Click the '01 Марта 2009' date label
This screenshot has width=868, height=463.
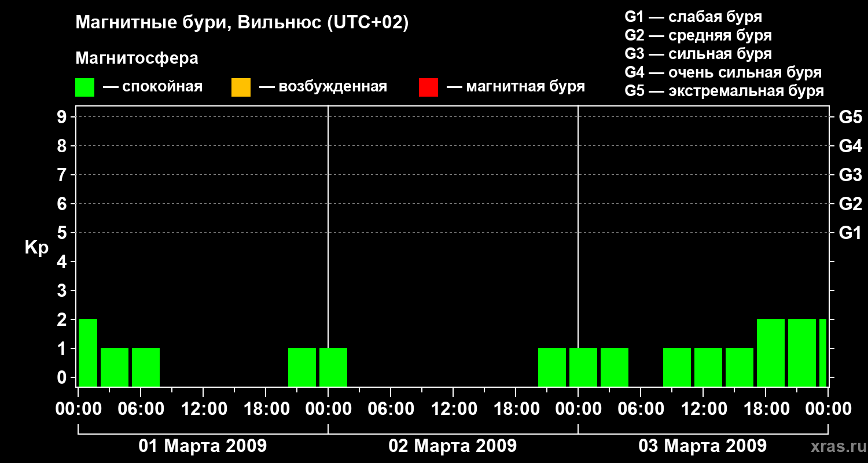tap(203, 446)
